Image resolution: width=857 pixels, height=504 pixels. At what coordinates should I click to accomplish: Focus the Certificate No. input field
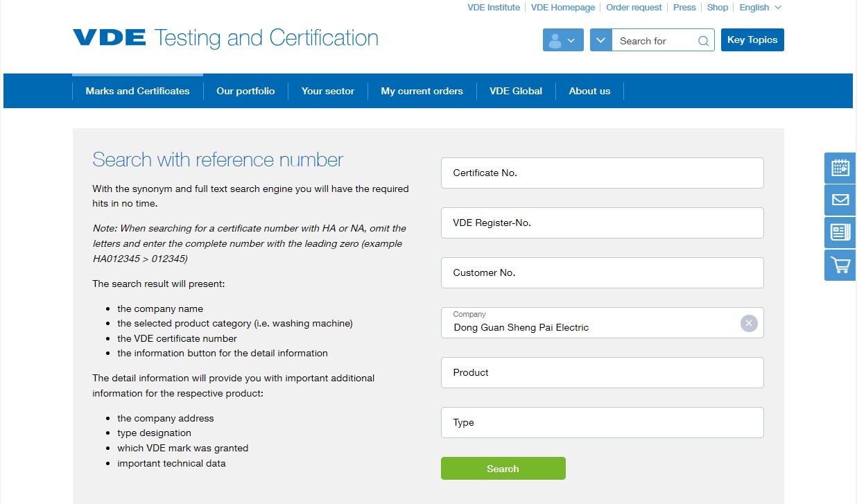click(602, 173)
